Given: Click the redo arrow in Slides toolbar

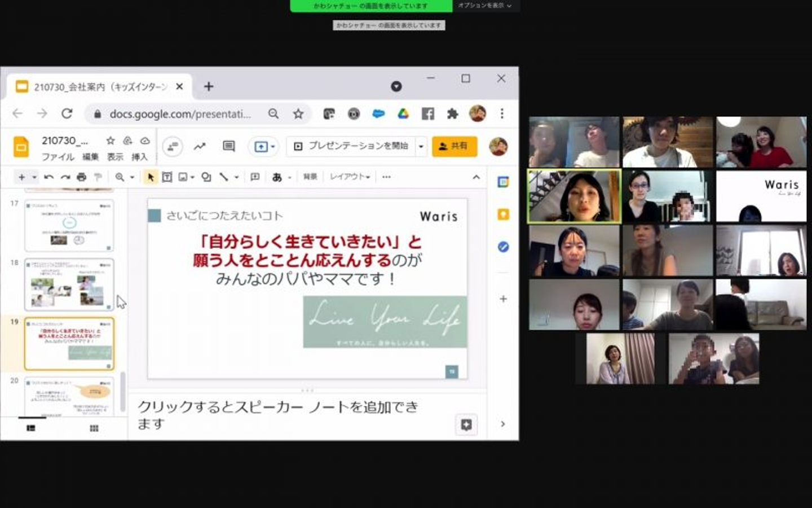Looking at the screenshot, I should coord(65,177).
